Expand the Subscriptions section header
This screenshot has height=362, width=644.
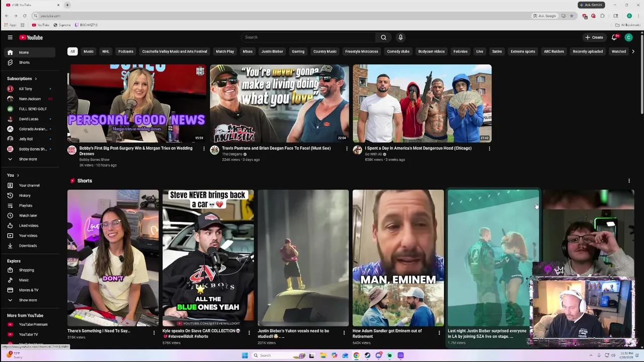[x=22, y=78]
